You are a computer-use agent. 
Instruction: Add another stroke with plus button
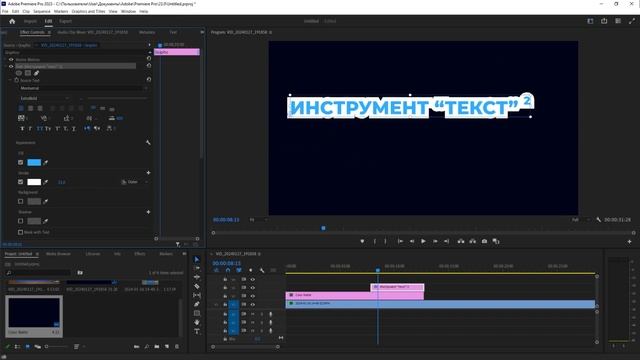(148, 173)
